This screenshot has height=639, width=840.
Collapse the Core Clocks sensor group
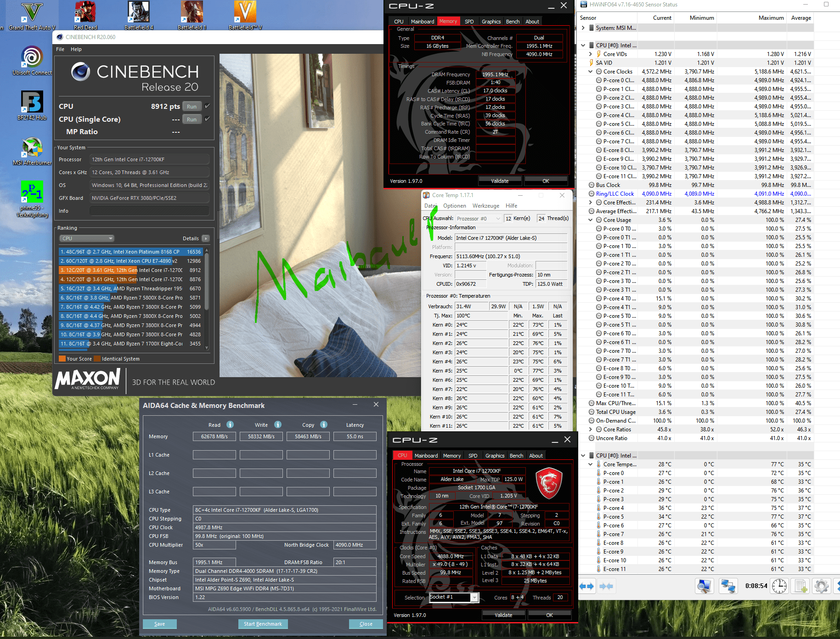click(591, 72)
